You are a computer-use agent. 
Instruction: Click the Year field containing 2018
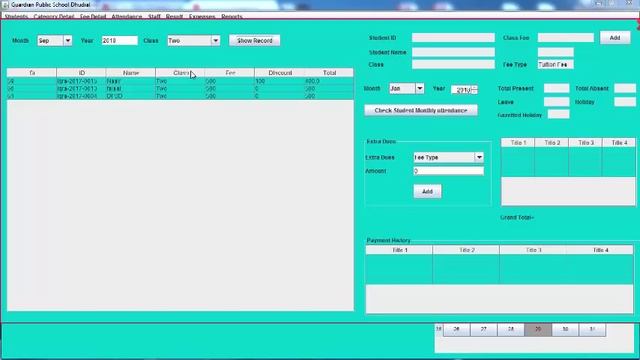[120, 40]
